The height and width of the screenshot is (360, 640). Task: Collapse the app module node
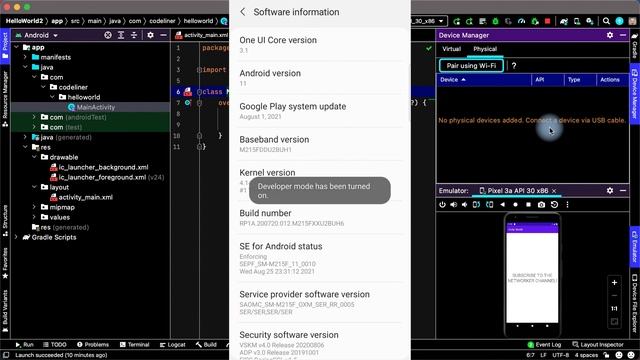click(x=17, y=47)
